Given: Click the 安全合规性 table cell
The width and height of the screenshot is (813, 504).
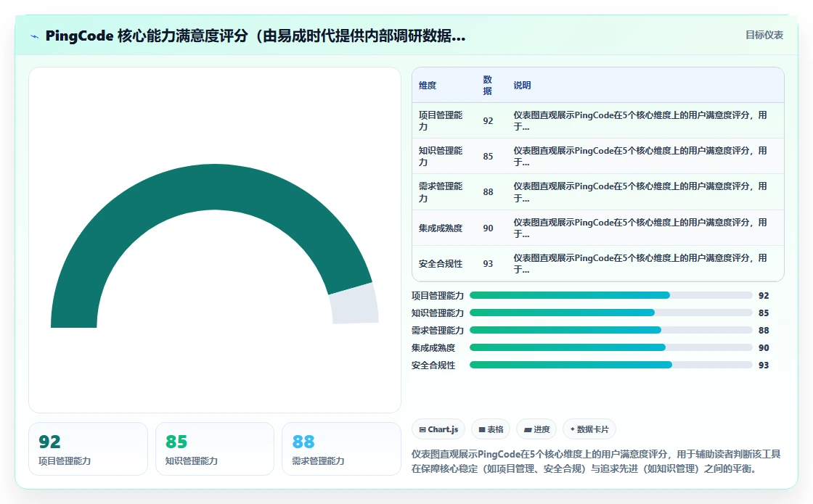Looking at the screenshot, I should coord(441,264).
